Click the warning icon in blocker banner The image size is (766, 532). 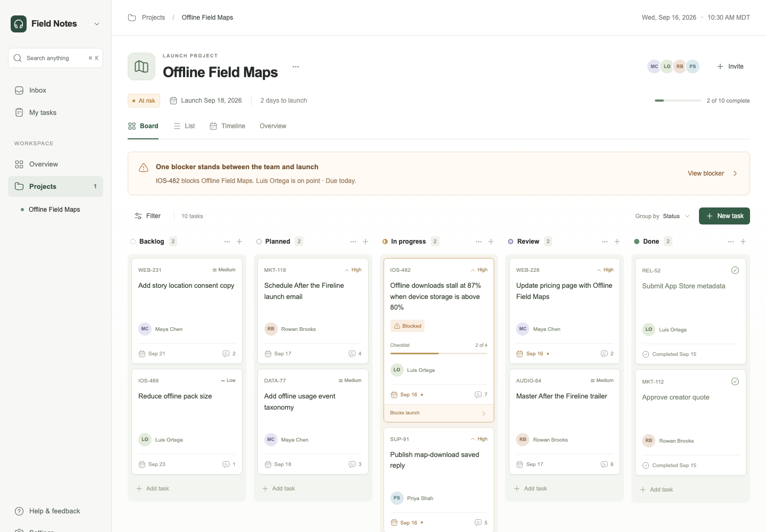coord(144,168)
